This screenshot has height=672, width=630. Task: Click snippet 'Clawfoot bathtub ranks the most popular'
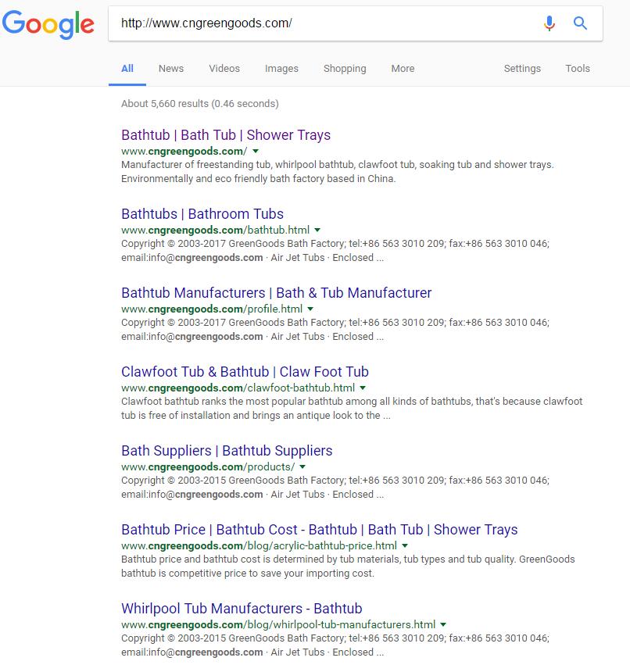[352, 409]
